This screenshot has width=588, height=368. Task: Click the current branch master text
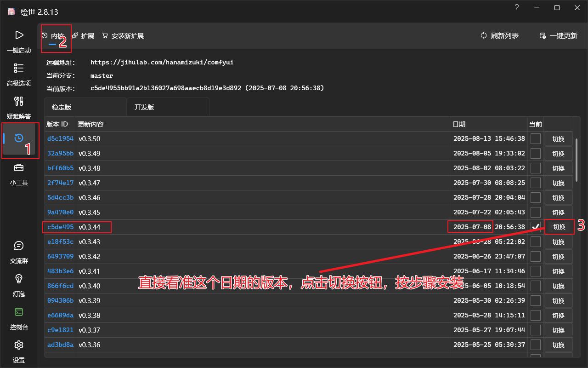102,75
